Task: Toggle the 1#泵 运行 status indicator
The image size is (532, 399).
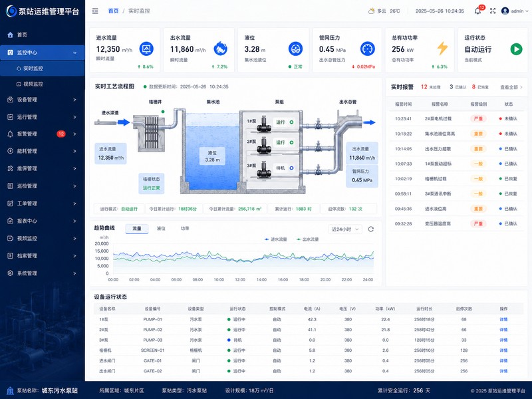Action: point(291,122)
